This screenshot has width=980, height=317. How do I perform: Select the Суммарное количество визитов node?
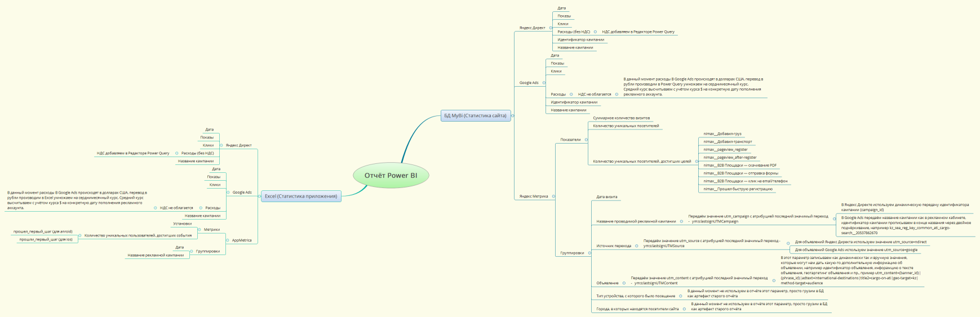(x=621, y=118)
